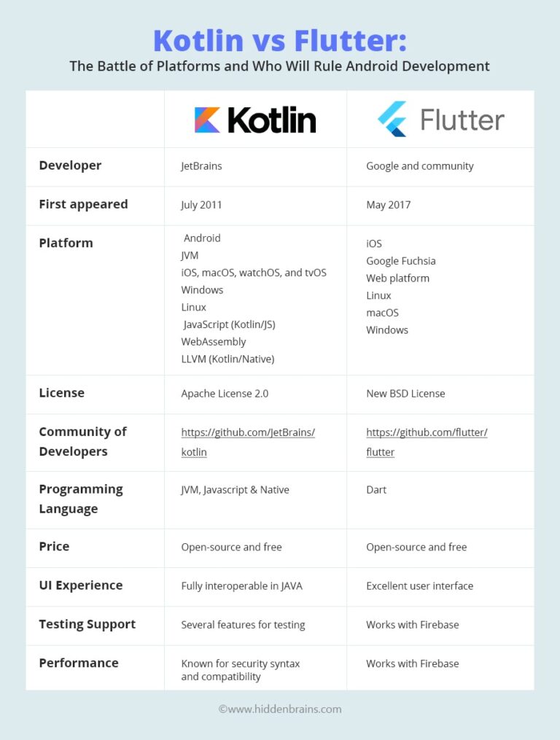
Task: Select the License row label
Action: (61, 393)
